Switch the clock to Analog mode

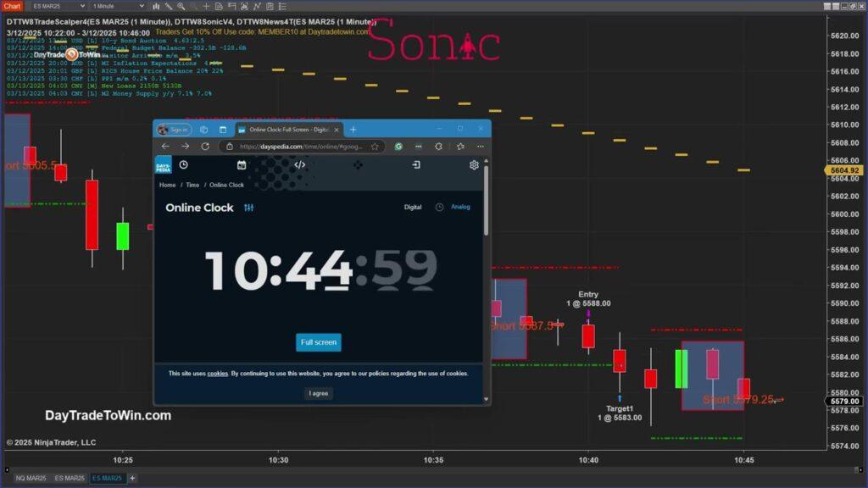pos(460,207)
